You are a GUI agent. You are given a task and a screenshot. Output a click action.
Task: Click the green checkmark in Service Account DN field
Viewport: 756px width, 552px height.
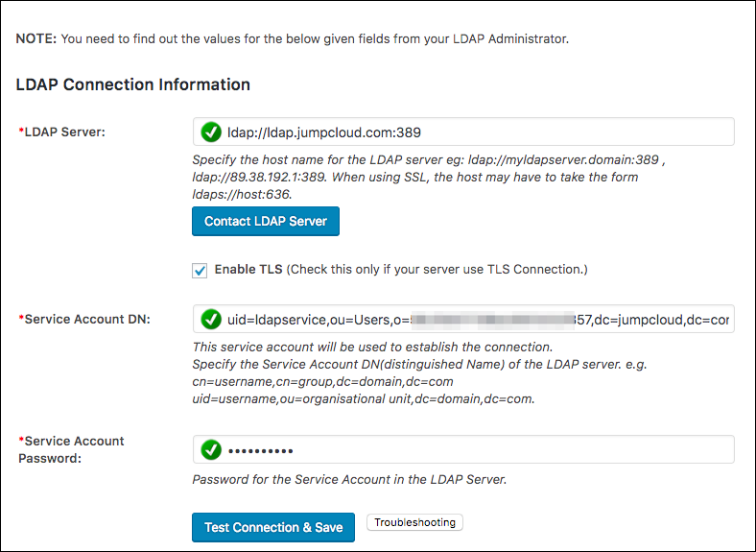coord(211,319)
